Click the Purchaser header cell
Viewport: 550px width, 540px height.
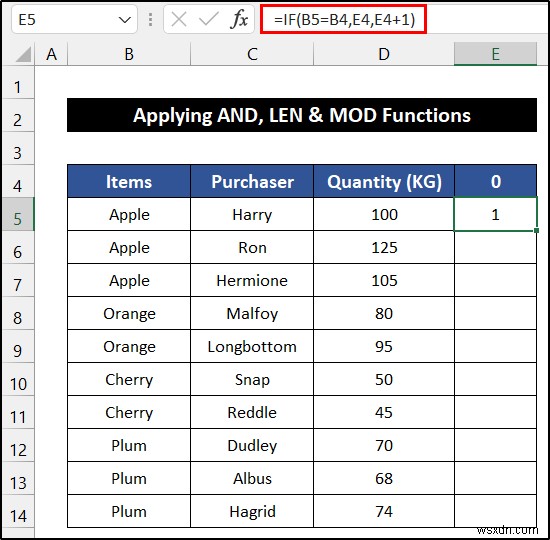tap(252, 181)
